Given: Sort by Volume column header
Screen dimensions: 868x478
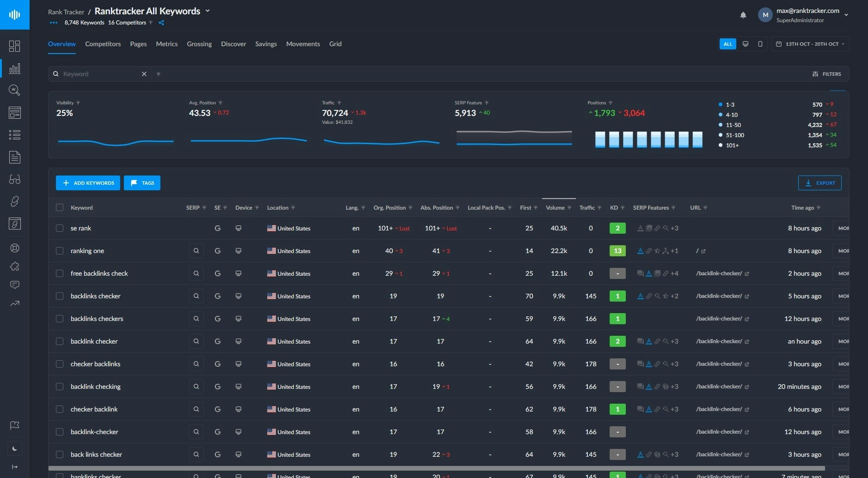Looking at the screenshot, I should coord(555,208).
